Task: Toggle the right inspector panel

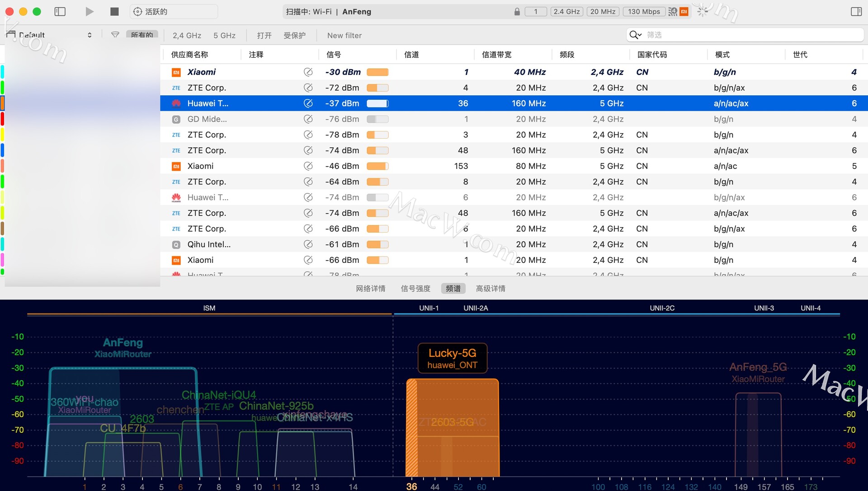Action: (x=856, y=12)
